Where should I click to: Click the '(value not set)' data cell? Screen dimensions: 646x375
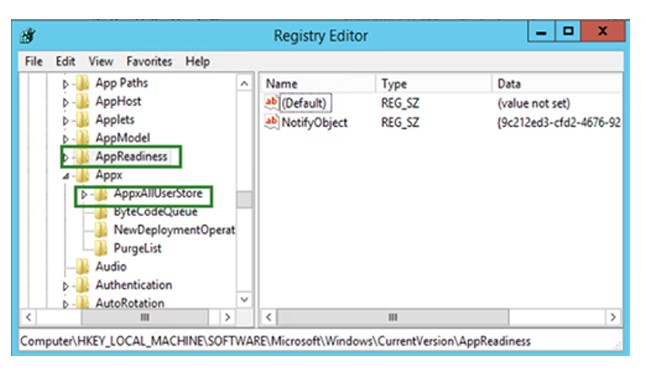pyautogui.click(x=534, y=103)
